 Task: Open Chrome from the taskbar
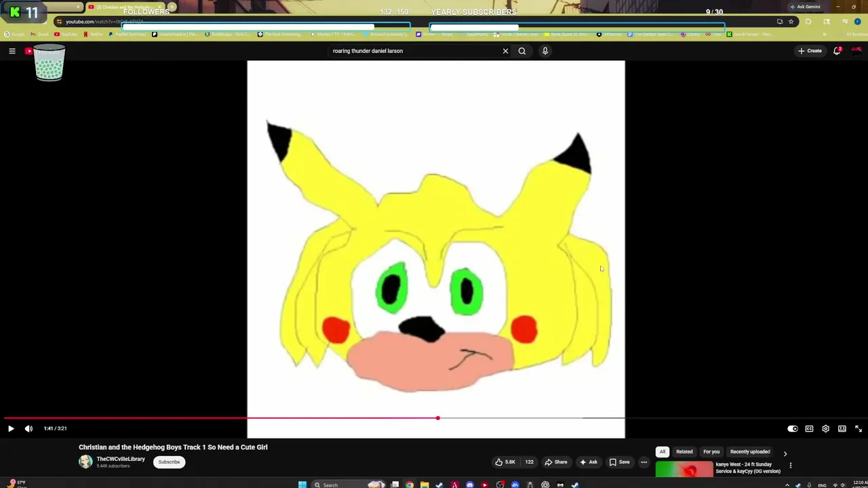click(x=410, y=485)
